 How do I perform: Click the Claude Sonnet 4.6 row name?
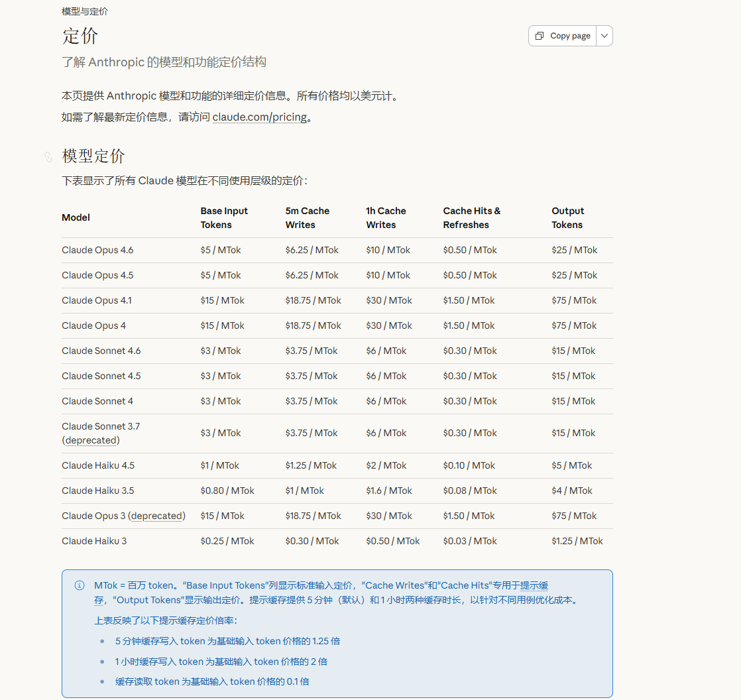point(101,351)
